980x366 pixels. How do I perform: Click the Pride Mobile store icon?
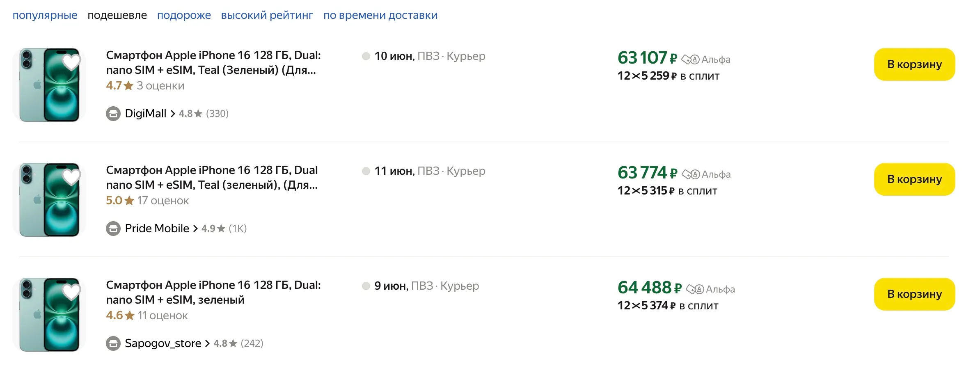click(x=113, y=229)
